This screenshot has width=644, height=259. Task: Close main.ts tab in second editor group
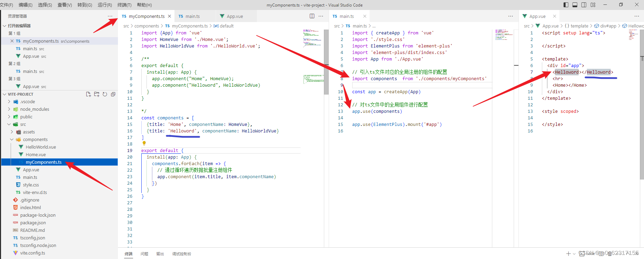click(x=365, y=16)
